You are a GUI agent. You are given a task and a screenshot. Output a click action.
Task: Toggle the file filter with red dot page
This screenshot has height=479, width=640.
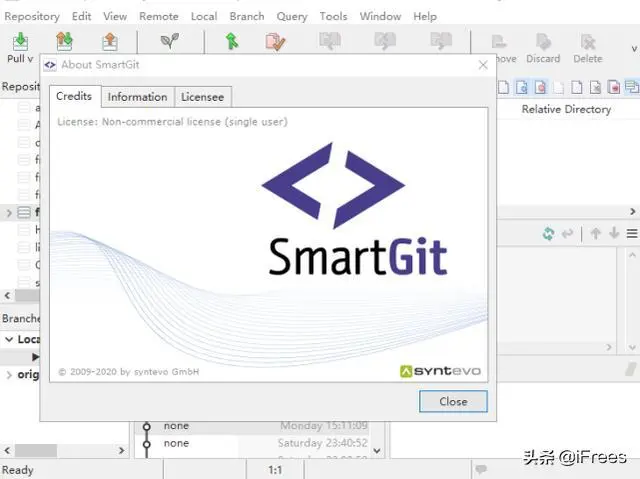[540, 87]
